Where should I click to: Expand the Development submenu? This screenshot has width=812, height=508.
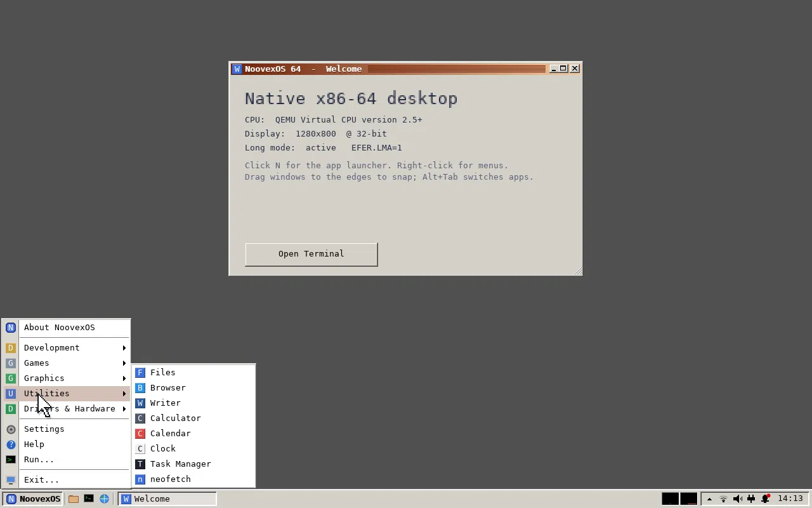point(67,348)
